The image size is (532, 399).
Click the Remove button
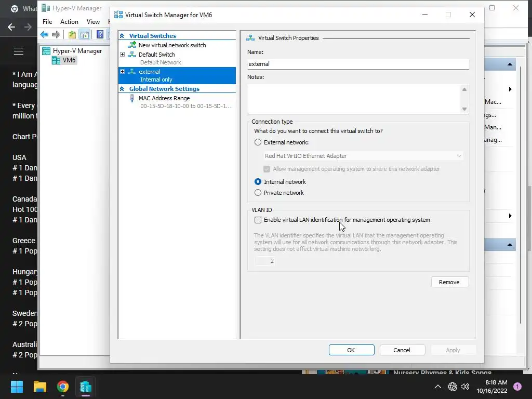[450, 282]
